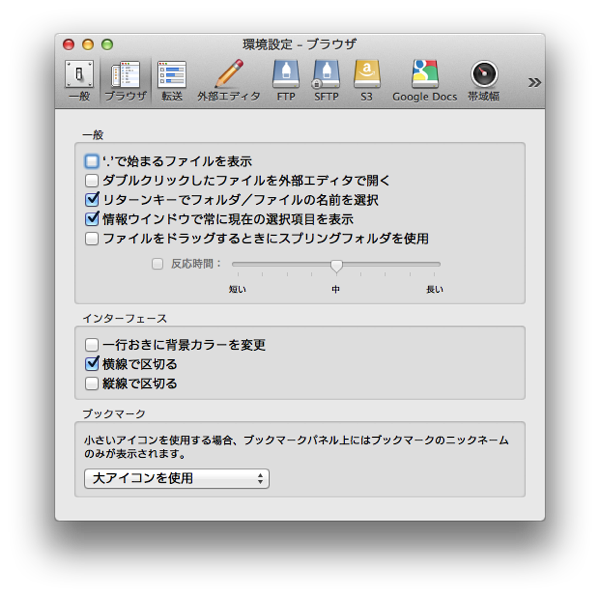Show more toolbar items via double chevron
600x597 pixels.
pos(534,82)
